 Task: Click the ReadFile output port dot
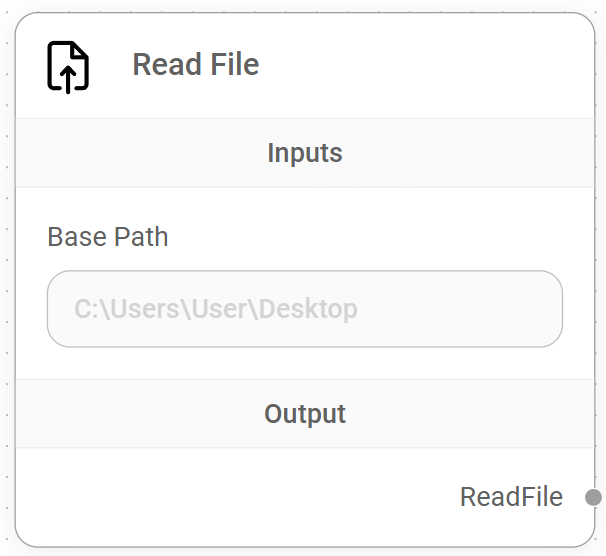tap(593, 497)
